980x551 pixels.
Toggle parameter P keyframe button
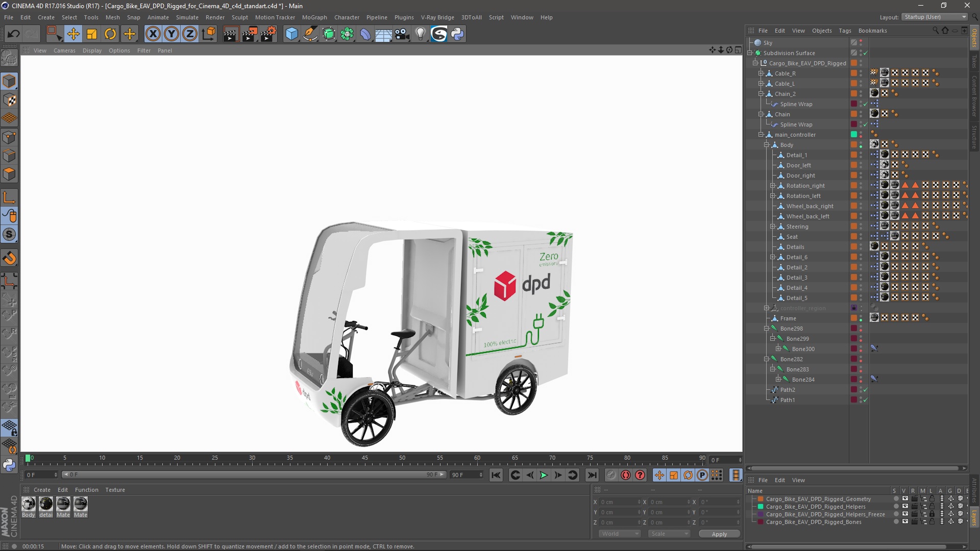click(702, 475)
